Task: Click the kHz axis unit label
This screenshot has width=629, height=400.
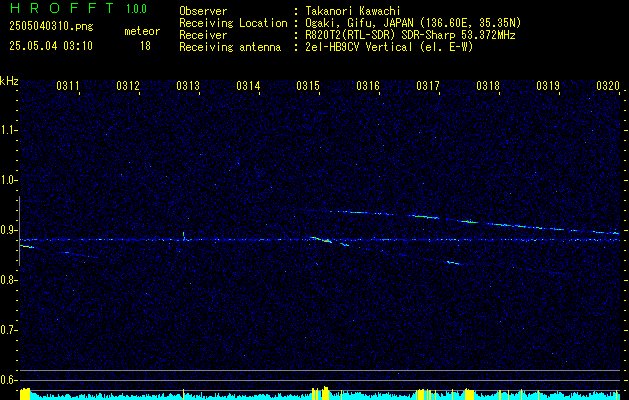Action: (x=9, y=81)
